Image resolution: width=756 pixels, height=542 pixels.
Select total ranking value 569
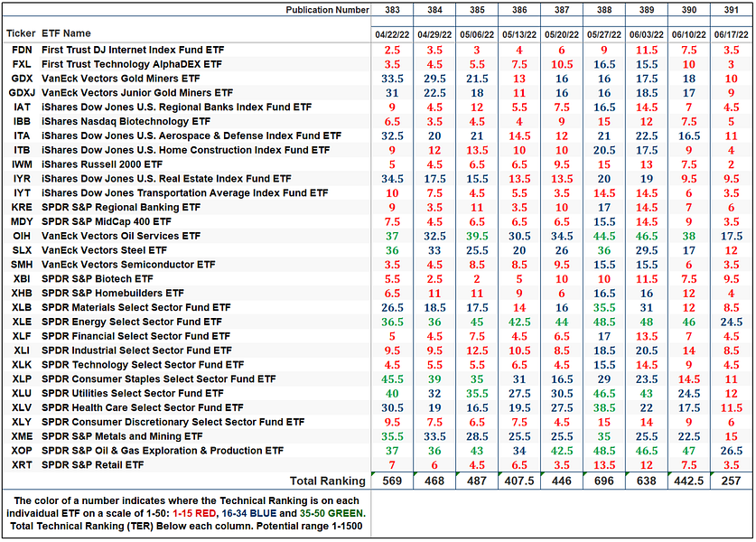click(x=392, y=481)
